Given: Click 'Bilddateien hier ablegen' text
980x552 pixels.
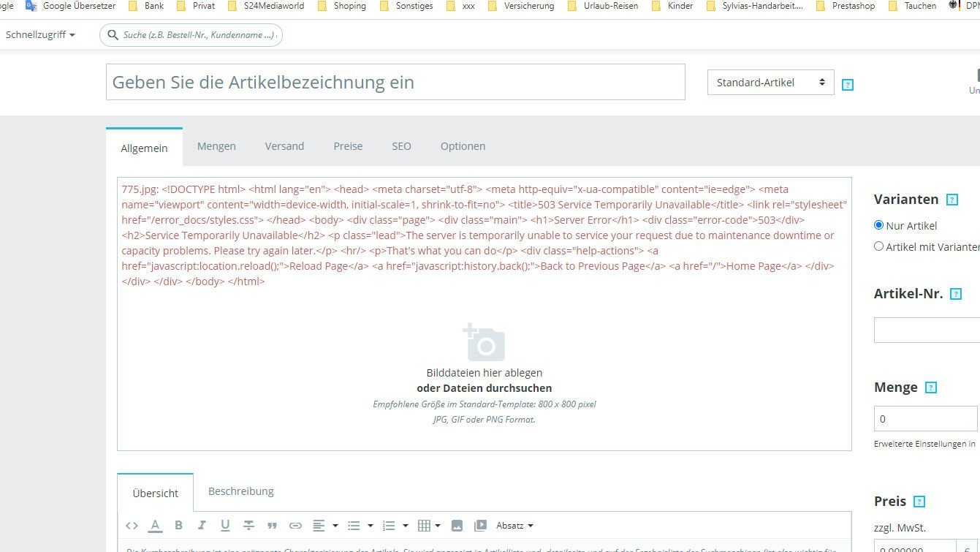Looking at the screenshot, I should (x=485, y=373).
